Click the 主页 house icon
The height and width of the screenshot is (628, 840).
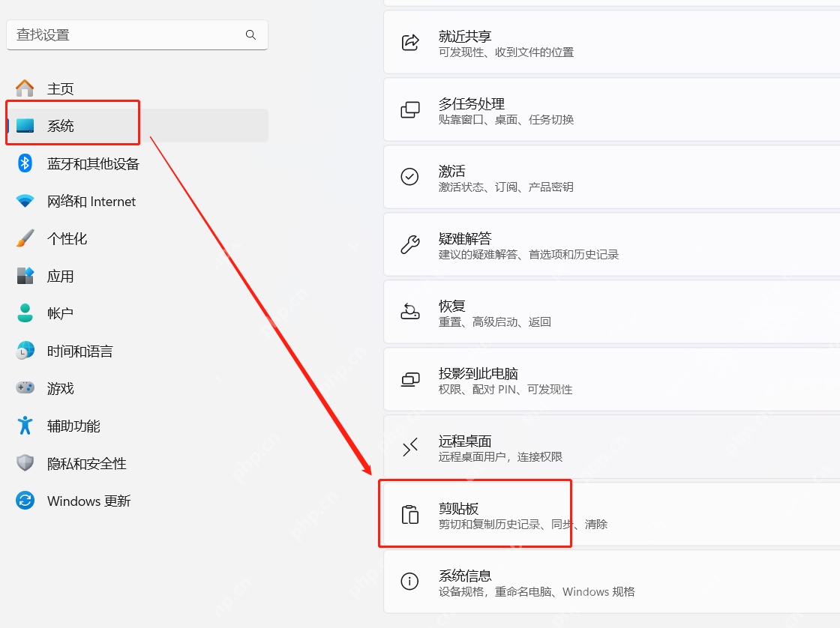25,88
